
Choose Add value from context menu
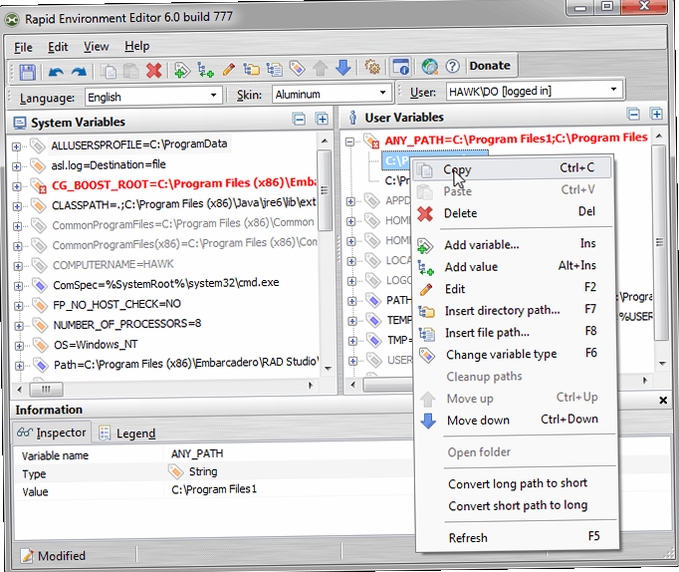[x=514, y=267]
